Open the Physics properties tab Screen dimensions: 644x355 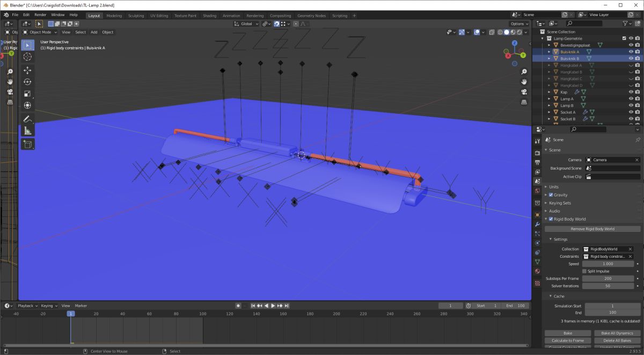[x=537, y=243]
